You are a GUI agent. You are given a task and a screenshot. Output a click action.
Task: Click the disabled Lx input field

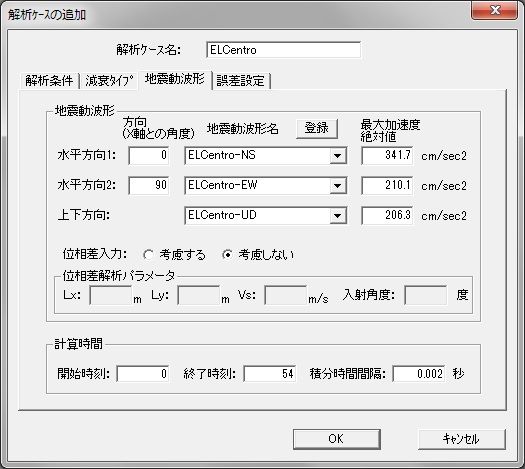[x=111, y=295]
